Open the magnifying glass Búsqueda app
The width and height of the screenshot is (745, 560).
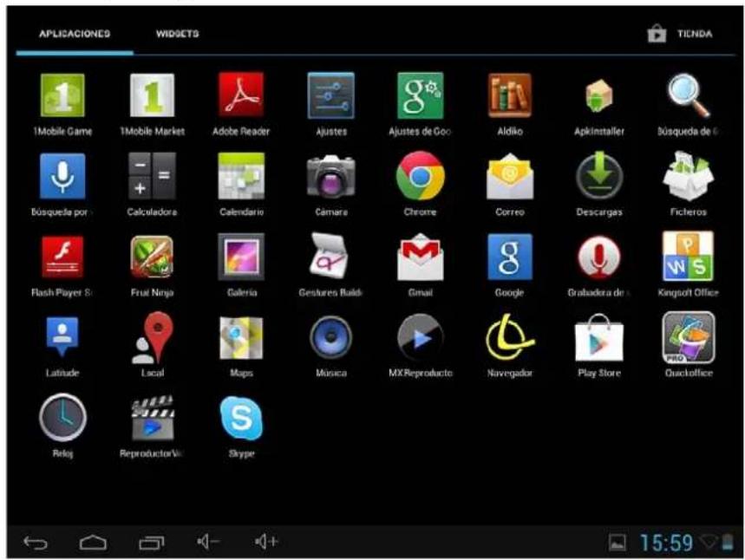tap(689, 95)
